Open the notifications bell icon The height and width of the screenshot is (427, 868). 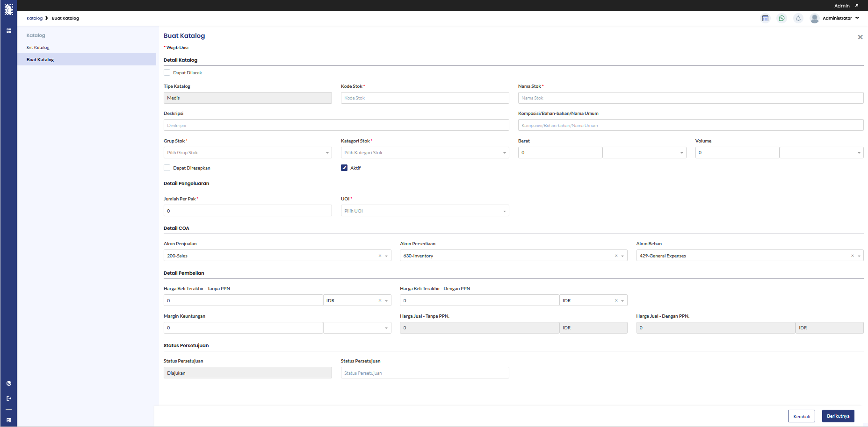tap(798, 18)
